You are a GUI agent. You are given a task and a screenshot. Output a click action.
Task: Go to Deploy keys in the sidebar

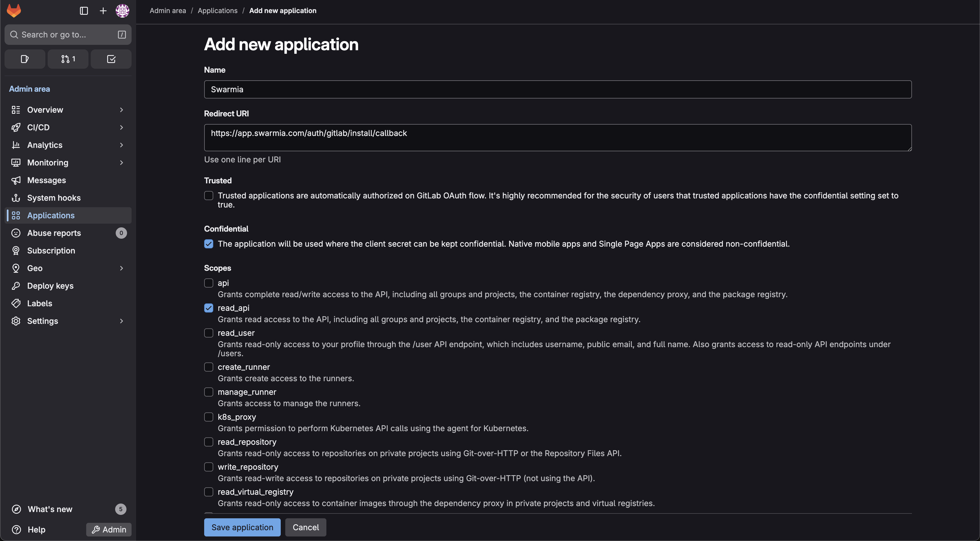point(50,286)
